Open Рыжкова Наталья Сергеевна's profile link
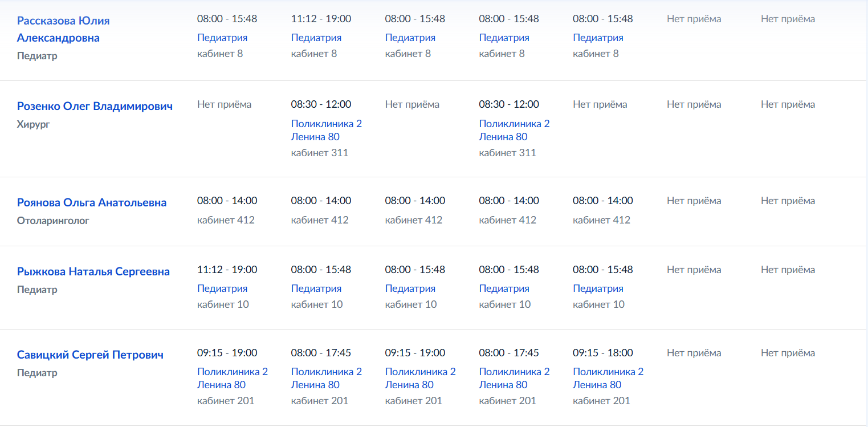This screenshot has width=868, height=427. [93, 271]
